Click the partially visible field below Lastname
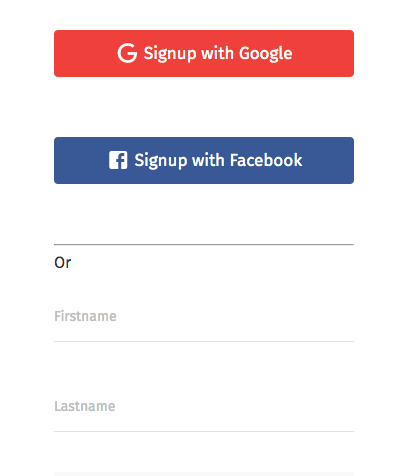 204,474
